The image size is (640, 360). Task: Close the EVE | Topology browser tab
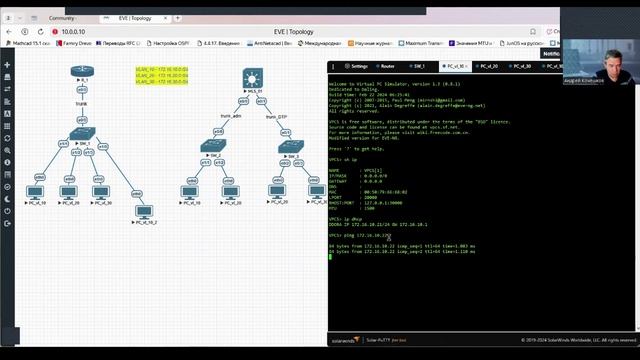click(x=165, y=18)
